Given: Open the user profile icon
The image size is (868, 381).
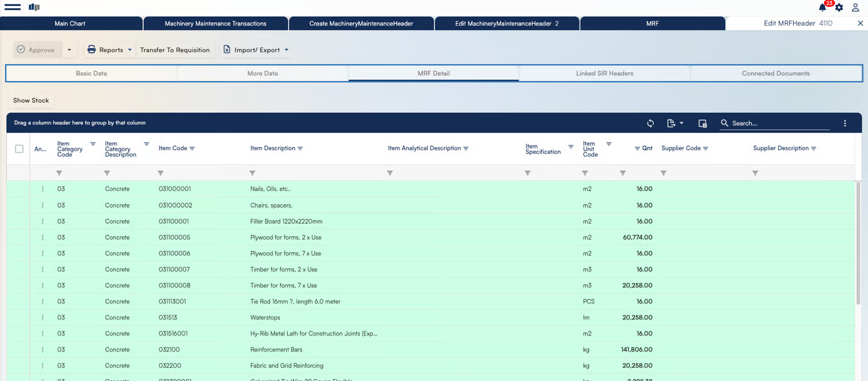Looking at the screenshot, I should click(x=855, y=7).
